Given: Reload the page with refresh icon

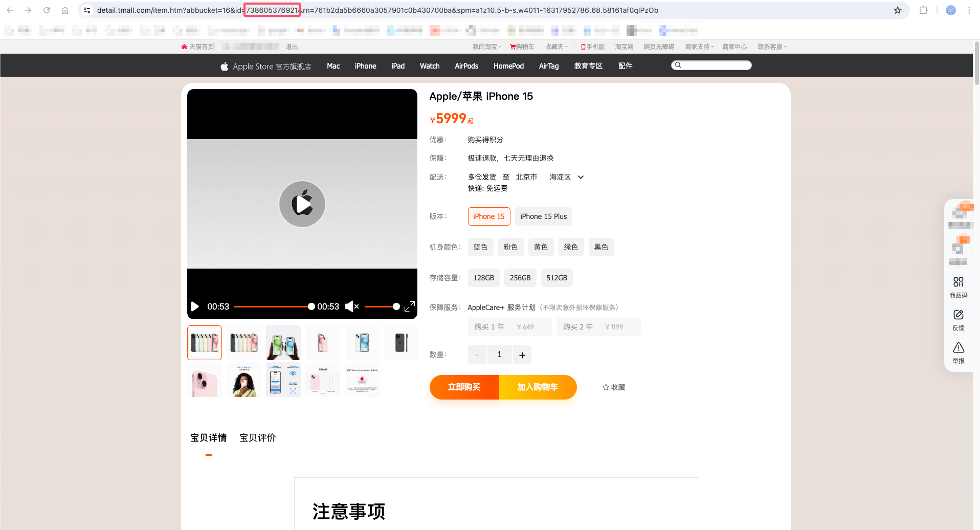Looking at the screenshot, I should (x=47, y=10).
